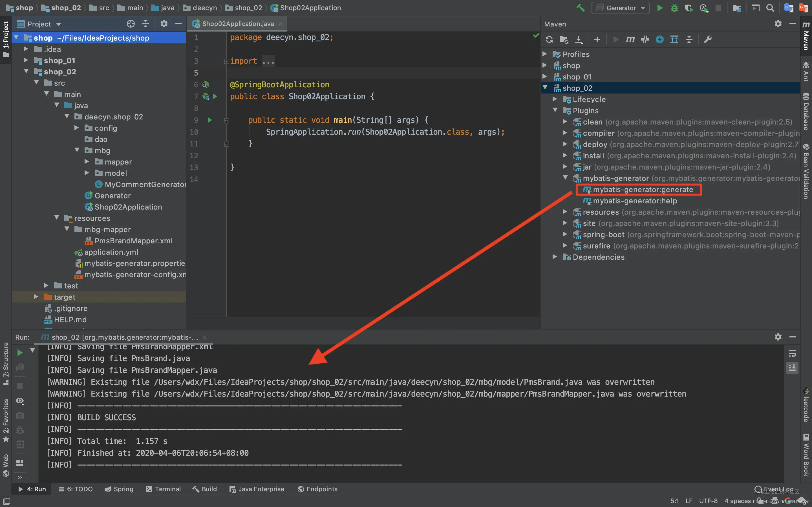Collapse the mybatis-generator plugin node
812x507 pixels.
pos(565,178)
